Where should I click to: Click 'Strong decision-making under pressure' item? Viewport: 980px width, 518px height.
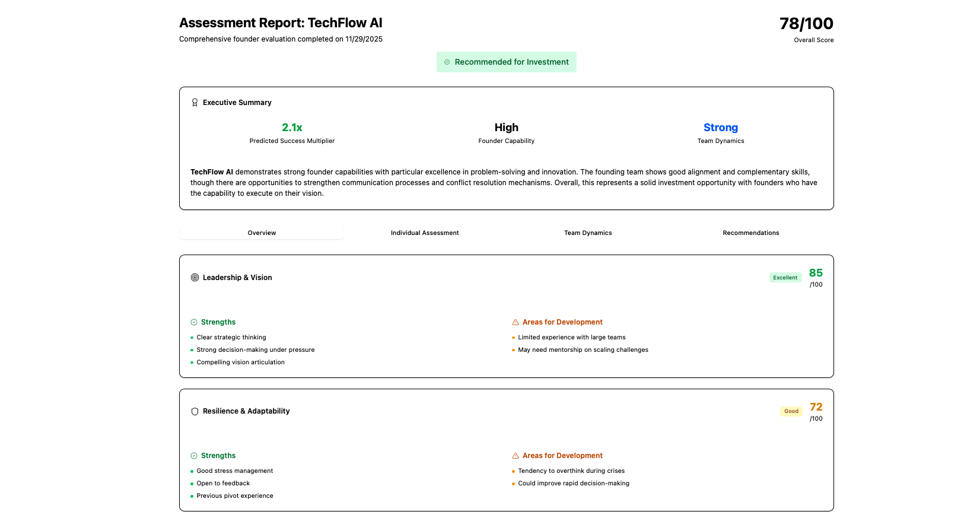[256, 350]
